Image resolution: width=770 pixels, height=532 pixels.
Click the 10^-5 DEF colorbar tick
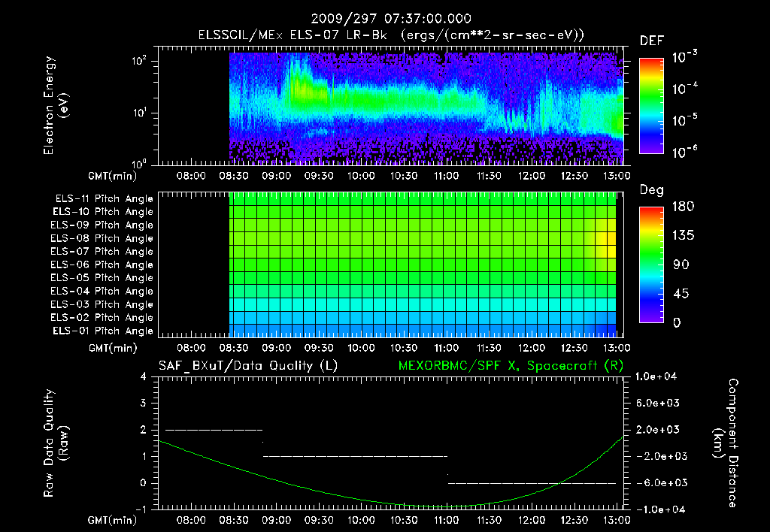pos(684,120)
